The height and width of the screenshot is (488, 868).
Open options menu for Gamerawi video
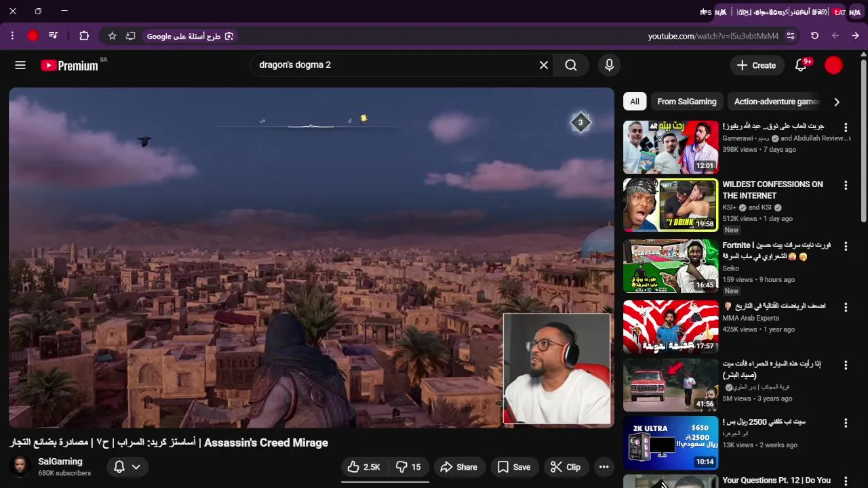point(846,127)
